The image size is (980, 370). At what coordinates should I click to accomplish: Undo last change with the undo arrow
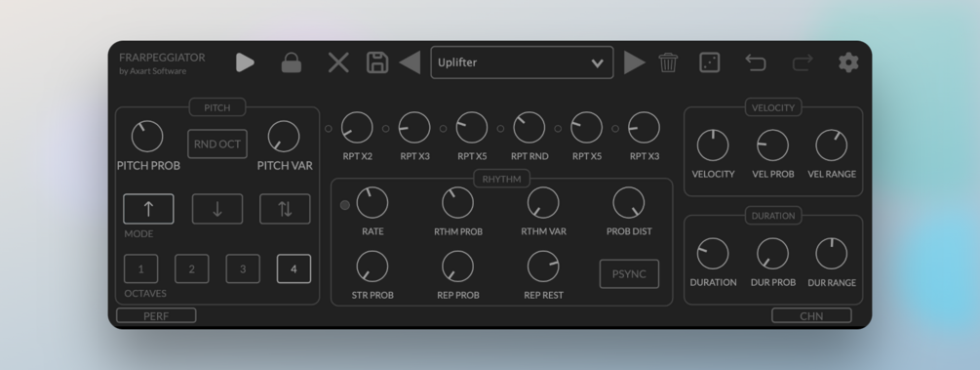click(x=756, y=62)
